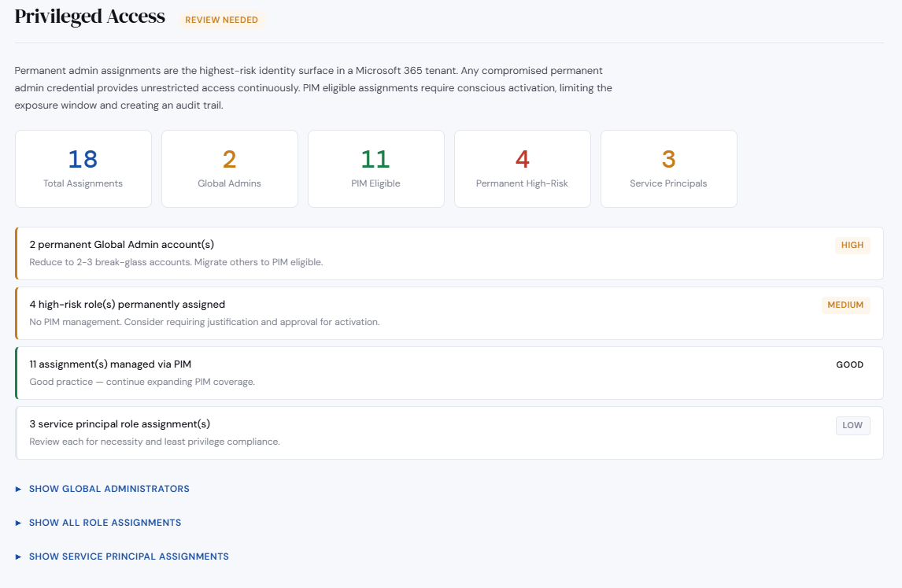Viewport: 902px width, 588px height.
Task: Click the REVIEW NEEDED badge
Action: pos(222,20)
